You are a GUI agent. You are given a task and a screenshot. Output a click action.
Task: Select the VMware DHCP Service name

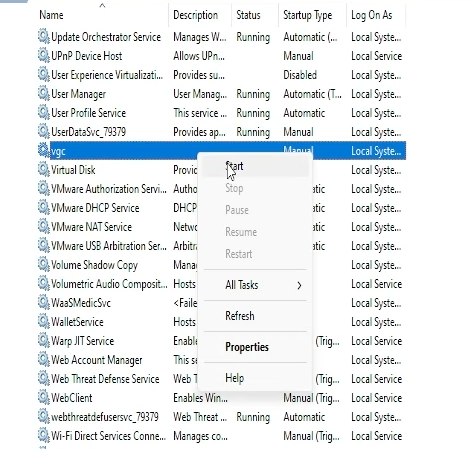[95, 208]
